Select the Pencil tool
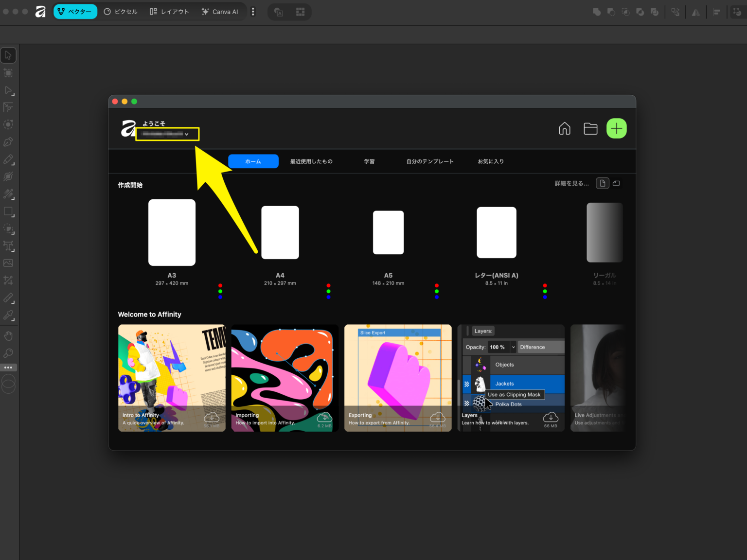747x560 pixels. (8, 159)
